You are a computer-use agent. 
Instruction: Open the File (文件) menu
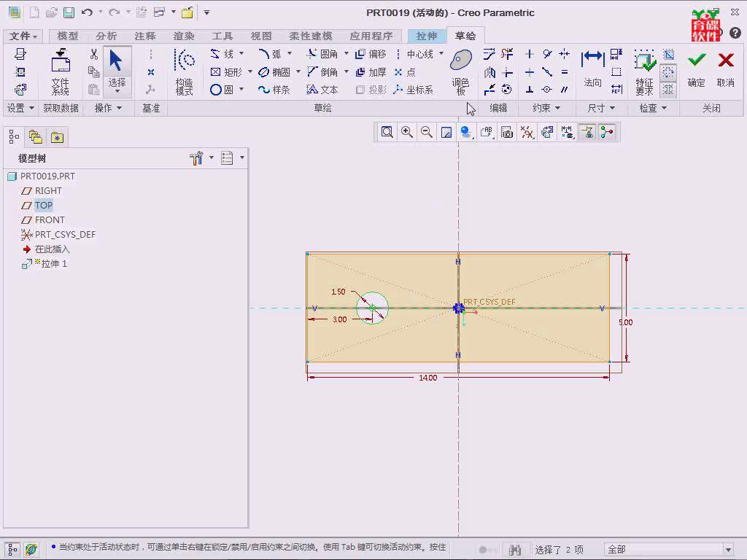coord(23,36)
